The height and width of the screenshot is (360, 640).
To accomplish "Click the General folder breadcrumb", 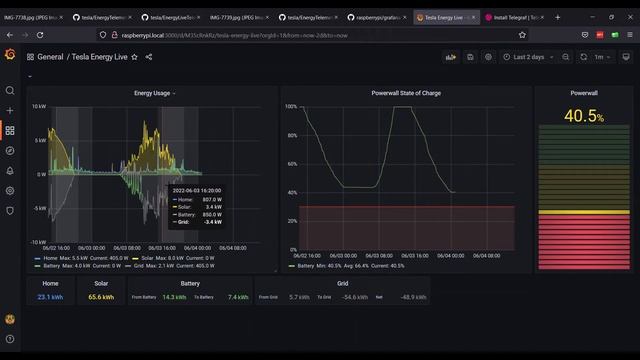I will coord(50,57).
